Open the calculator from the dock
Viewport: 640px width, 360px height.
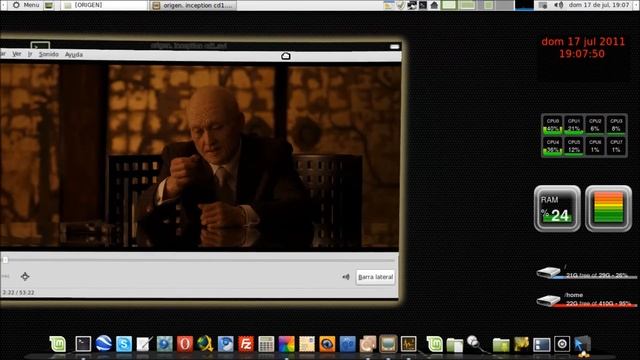point(266,344)
